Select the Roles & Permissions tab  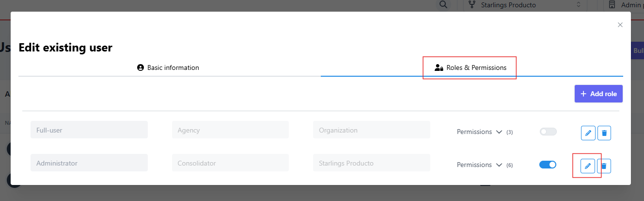(470, 68)
